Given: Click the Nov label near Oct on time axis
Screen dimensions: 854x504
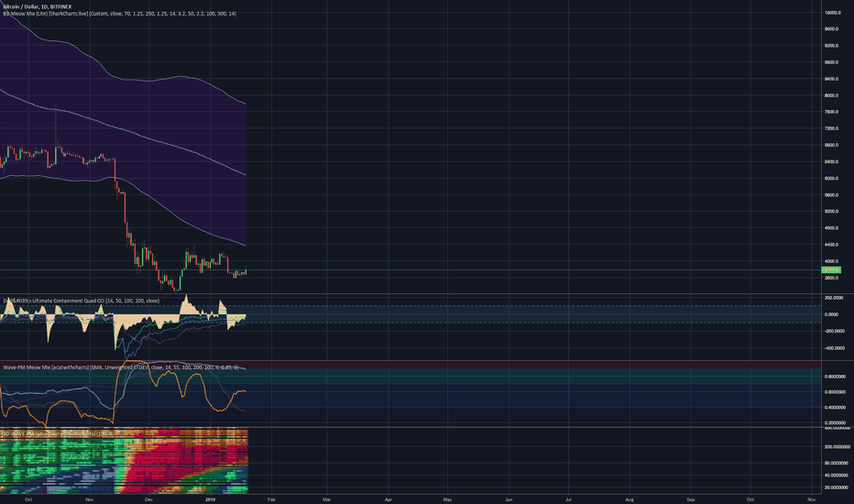Looking at the screenshot, I should [x=90, y=499].
